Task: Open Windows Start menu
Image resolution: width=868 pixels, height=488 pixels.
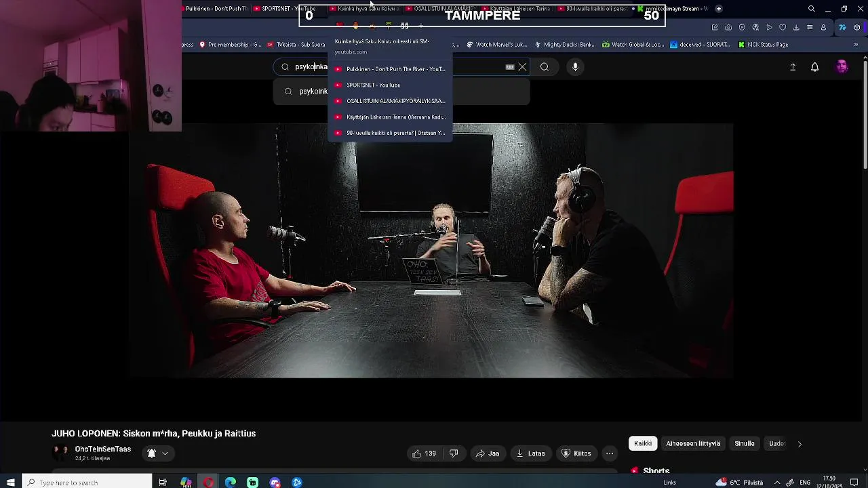Action: pyautogui.click(x=10, y=483)
